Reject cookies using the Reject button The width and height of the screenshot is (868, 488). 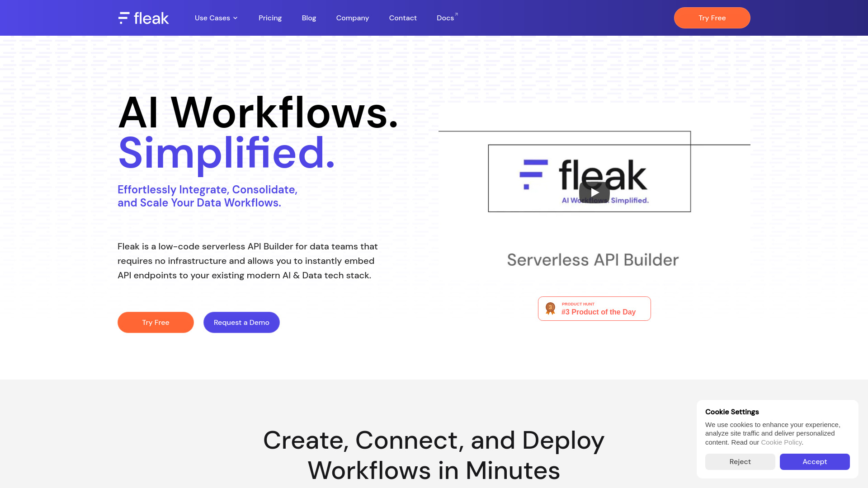pyautogui.click(x=740, y=462)
